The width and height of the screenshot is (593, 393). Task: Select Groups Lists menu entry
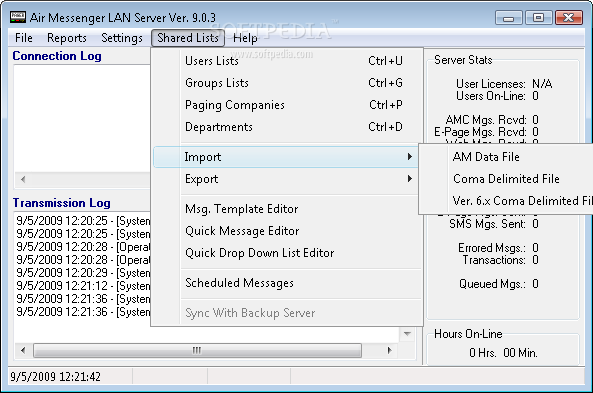pyautogui.click(x=287, y=82)
